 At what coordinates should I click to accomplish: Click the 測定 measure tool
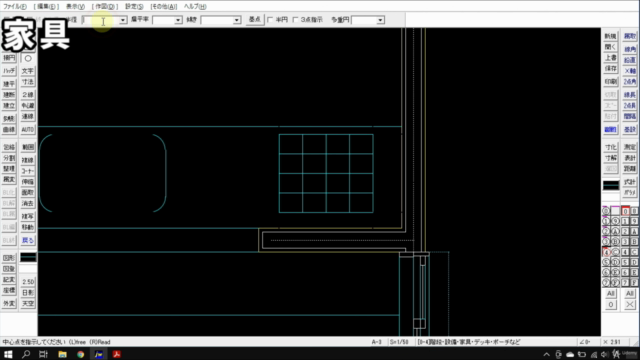coord(630,147)
